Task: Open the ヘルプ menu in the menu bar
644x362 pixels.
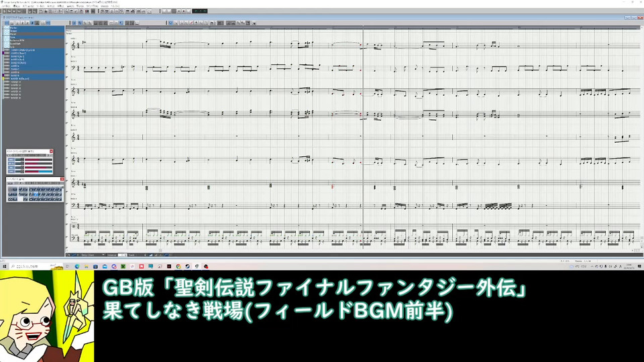Action: (x=115, y=6)
